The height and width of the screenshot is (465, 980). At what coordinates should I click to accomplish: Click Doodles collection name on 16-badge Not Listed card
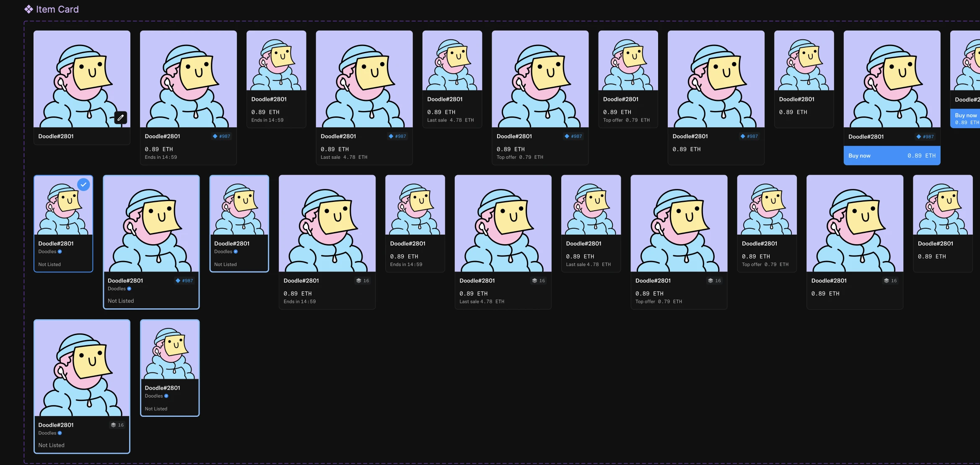(x=47, y=433)
